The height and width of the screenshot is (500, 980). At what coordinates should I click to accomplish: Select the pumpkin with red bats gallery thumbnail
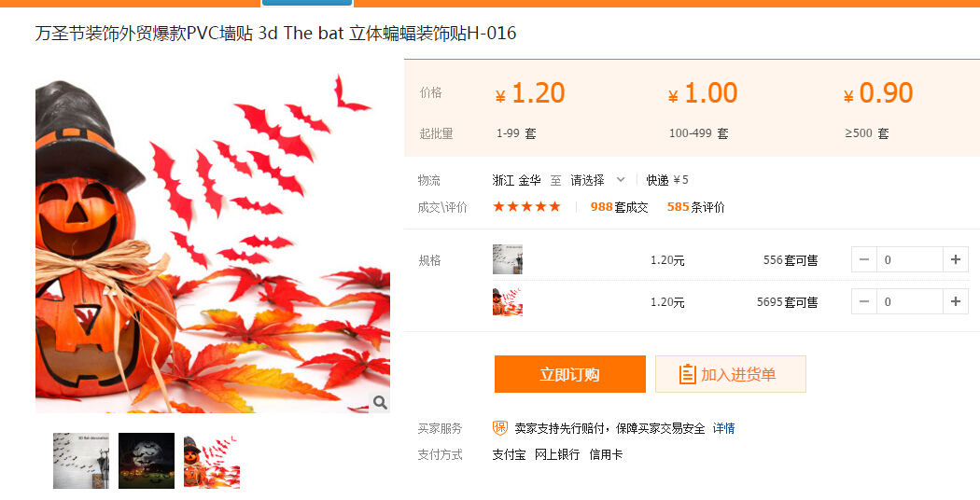click(x=211, y=461)
